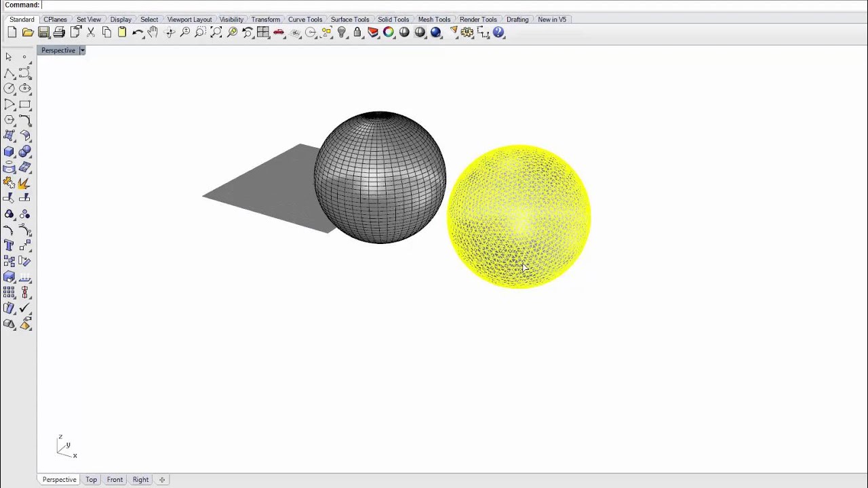The image size is (868, 488).
Task: Save the model with floppy disk icon
Action: 43,33
